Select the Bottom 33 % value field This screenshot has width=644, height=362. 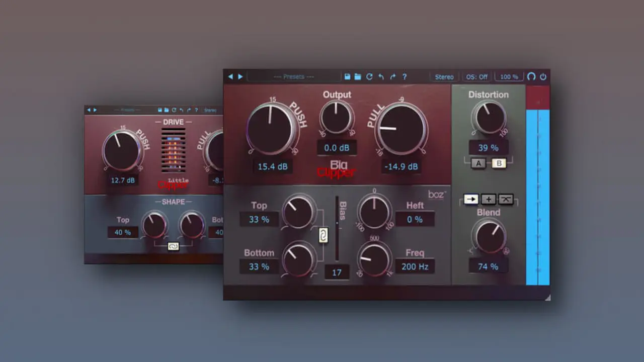[259, 266]
